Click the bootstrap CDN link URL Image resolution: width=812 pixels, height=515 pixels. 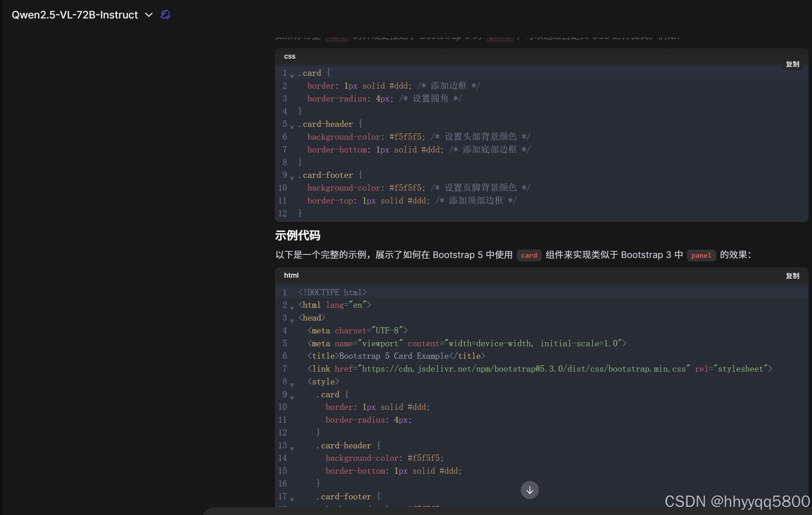(523, 369)
